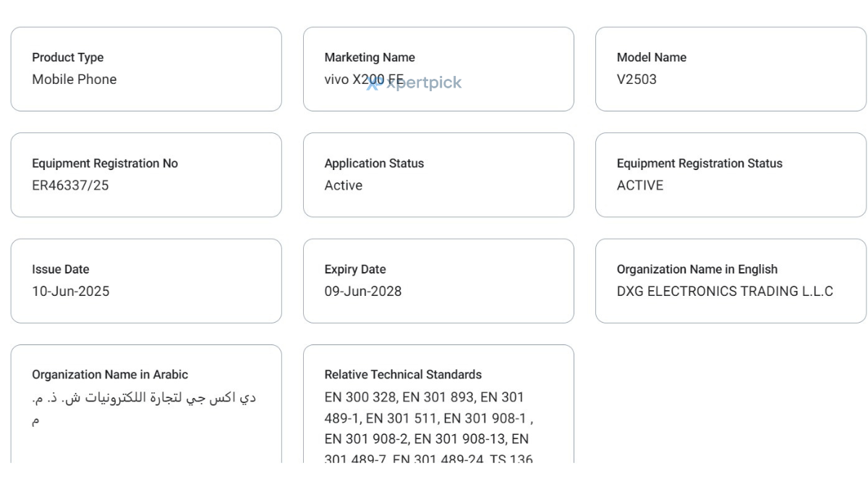The height and width of the screenshot is (492, 868).
Task: Click the V2503 model value
Action: pos(637,80)
